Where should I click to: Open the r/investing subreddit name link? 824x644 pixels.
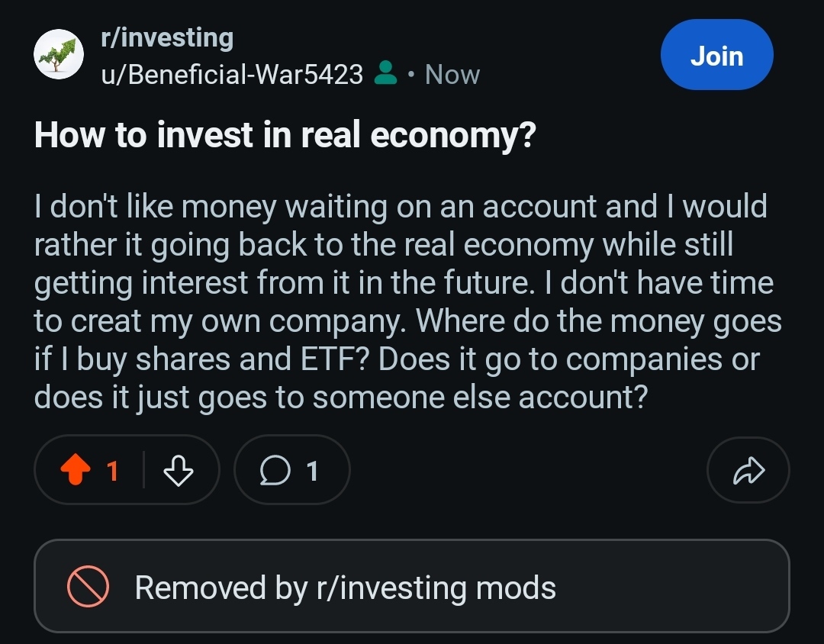click(167, 37)
